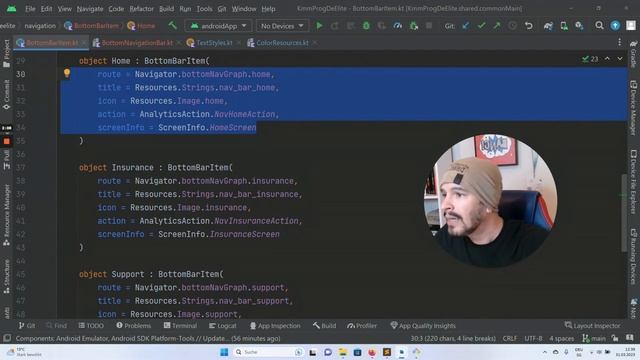Image resolution: width=640 pixels, height=360 pixels.
Task: Toggle the Commit tool window sidebar tab
Action: tap(6, 94)
